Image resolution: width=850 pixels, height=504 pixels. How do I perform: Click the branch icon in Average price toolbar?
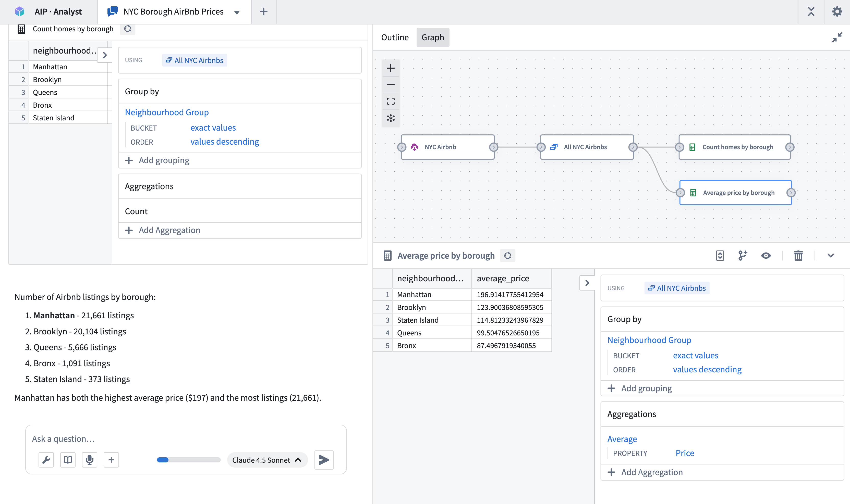pyautogui.click(x=743, y=256)
